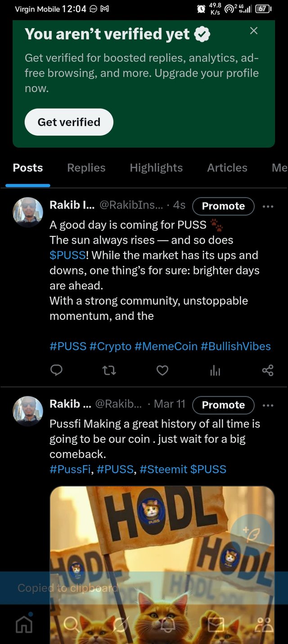Like the 'A good day is coming' post

[x=162, y=370]
